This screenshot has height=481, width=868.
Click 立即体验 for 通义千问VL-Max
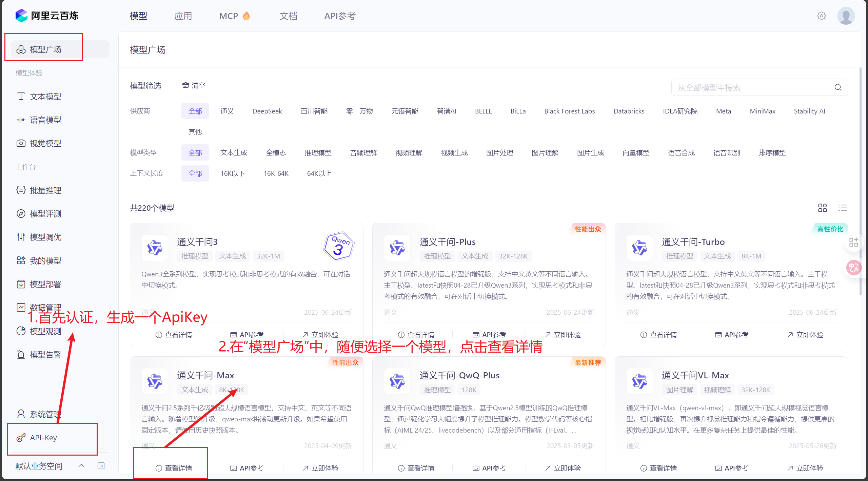805,468
